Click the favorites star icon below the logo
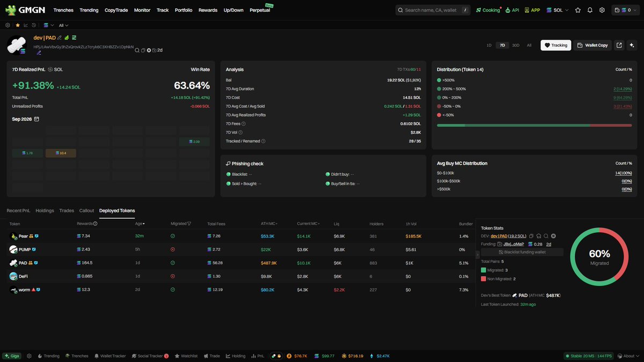Image resolution: width=644 pixels, height=362 pixels. [18, 25]
